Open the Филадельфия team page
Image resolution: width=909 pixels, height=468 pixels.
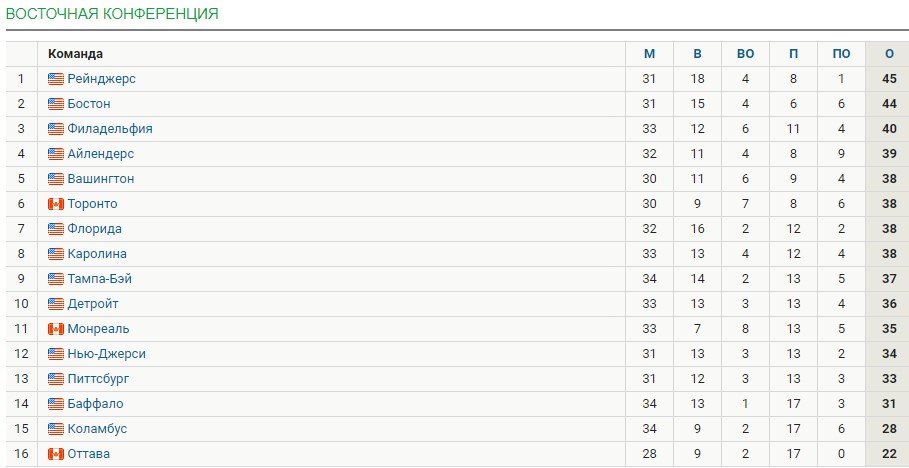point(110,129)
